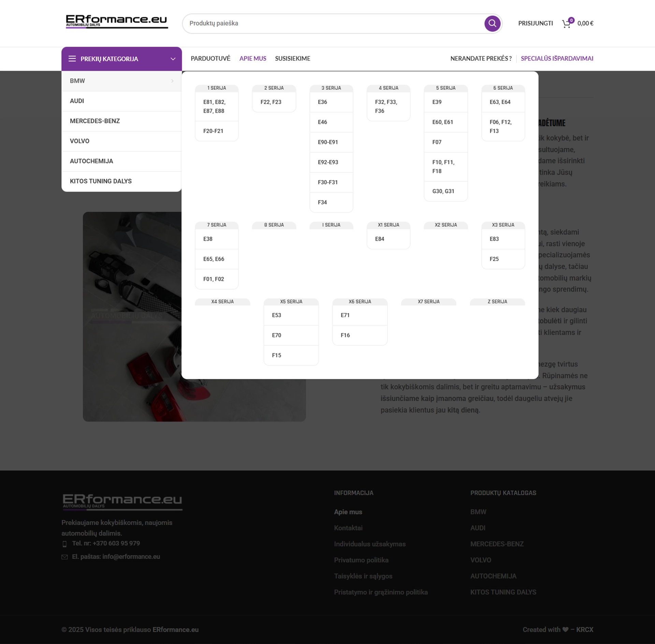Image resolution: width=655 pixels, height=644 pixels.
Task: Click the hamburger menu icon in Prekių kategorija
Action: click(x=72, y=59)
